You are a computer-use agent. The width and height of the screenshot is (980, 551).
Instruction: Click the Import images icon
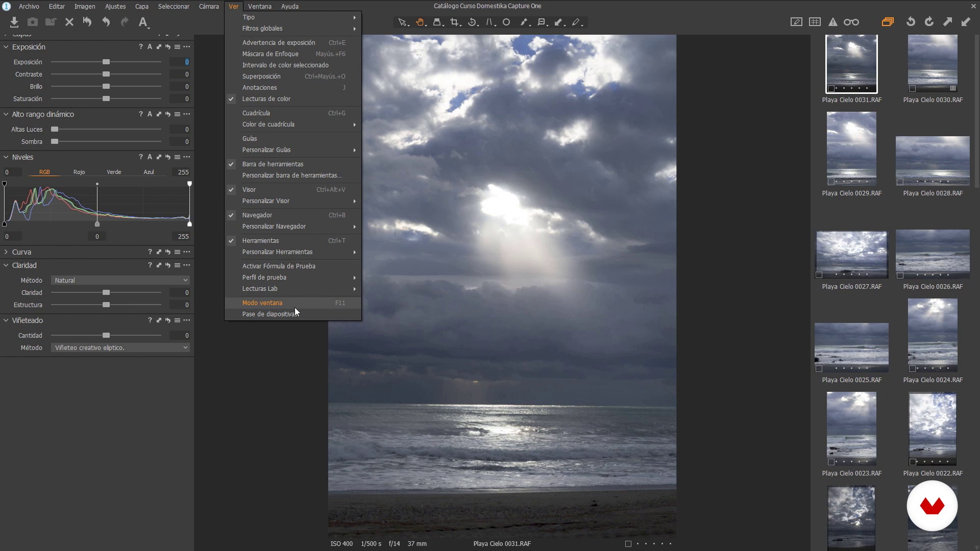coord(14,22)
